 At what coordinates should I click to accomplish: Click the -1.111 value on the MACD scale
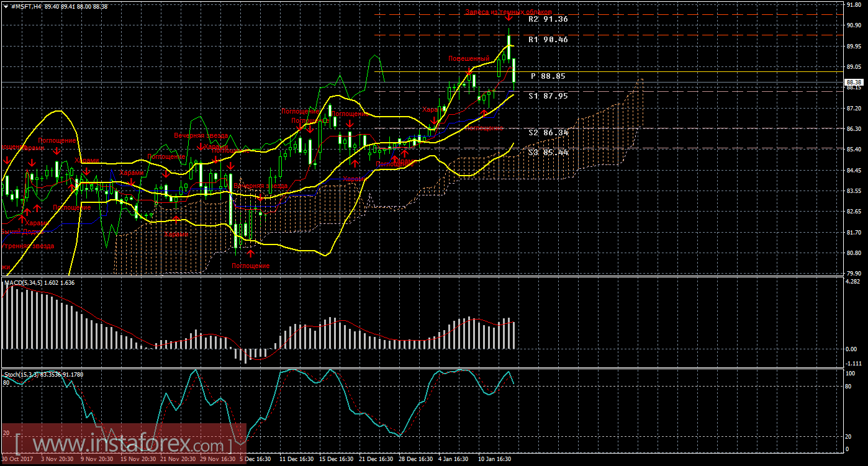(854, 364)
